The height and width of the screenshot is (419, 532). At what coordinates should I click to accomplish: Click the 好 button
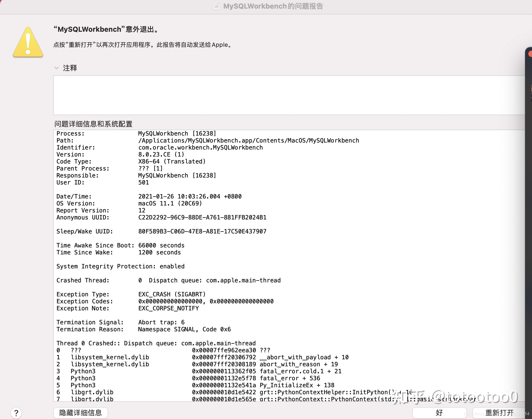click(439, 413)
